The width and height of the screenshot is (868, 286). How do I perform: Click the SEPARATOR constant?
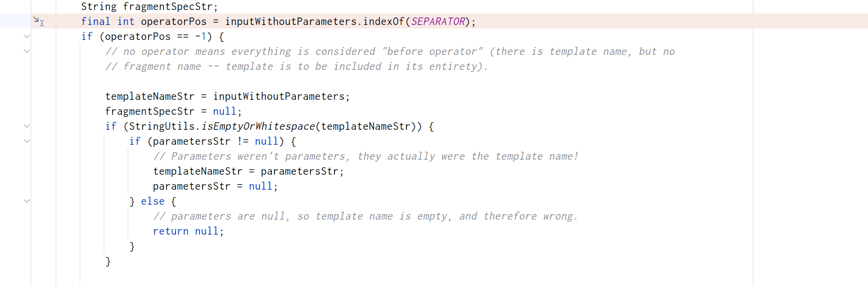438,21
